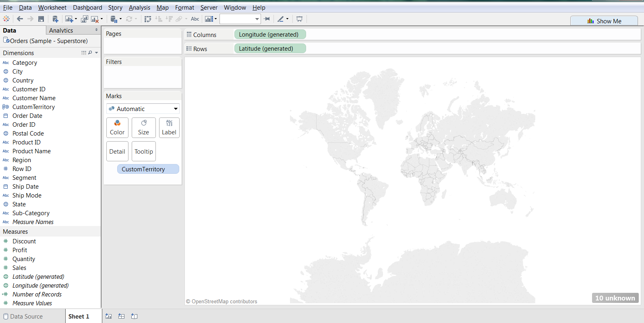Add a new worksheet from the bottom bar
The image size is (644, 323).
point(109,316)
